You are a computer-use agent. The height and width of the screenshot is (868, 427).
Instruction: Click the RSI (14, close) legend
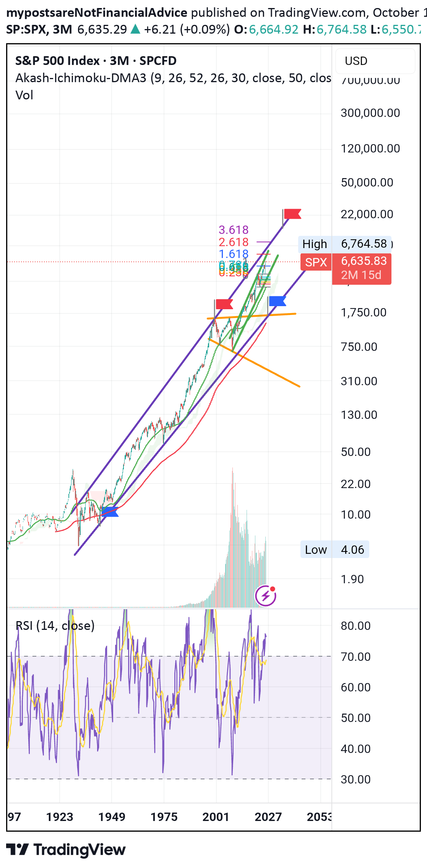(x=55, y=626)
